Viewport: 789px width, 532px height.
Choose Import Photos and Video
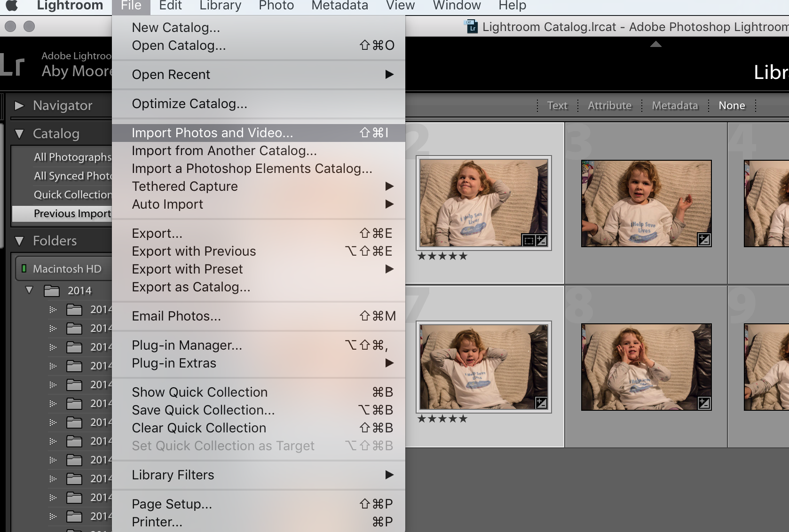pyautogui.click(x=259, y=133)
